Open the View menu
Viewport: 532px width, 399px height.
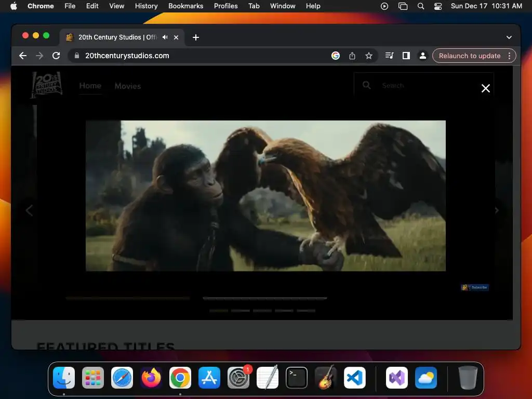(x=117, y=6)
